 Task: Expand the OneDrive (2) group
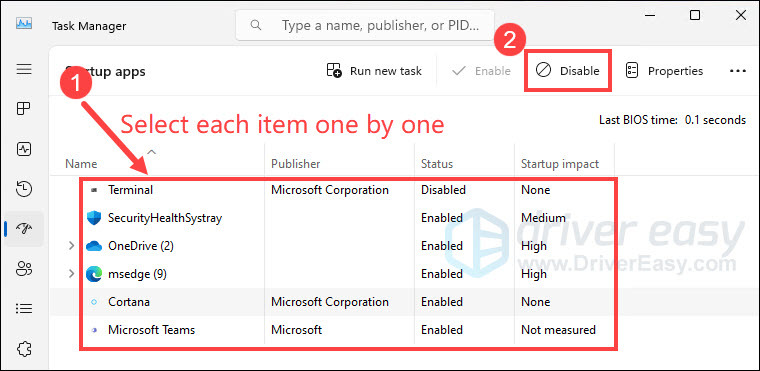71,246
